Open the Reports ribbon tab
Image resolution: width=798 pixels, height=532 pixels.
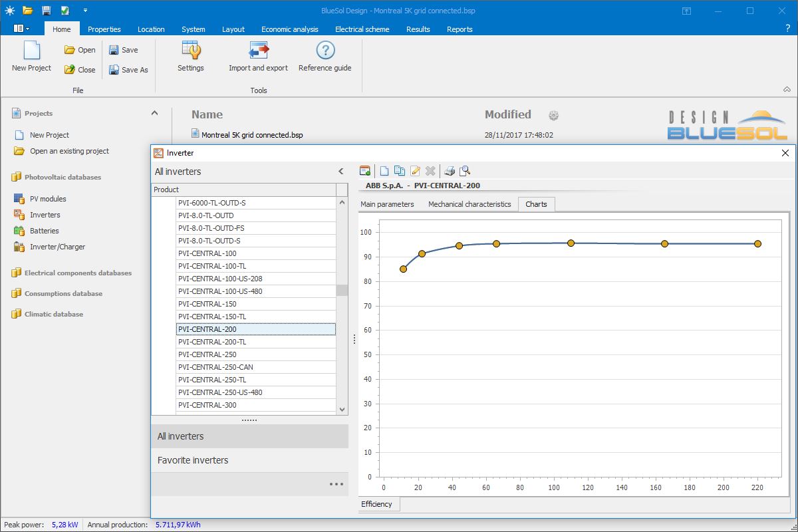[460, 29]
